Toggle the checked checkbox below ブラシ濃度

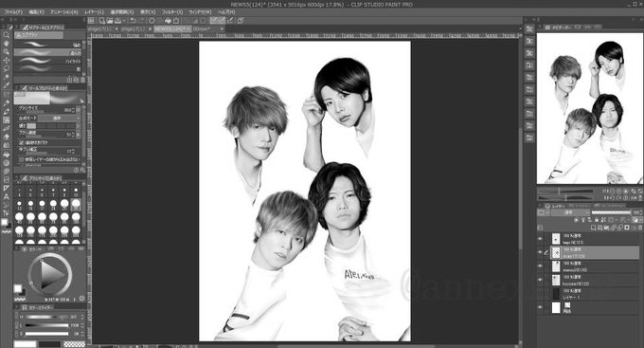(x=22, y=142)
